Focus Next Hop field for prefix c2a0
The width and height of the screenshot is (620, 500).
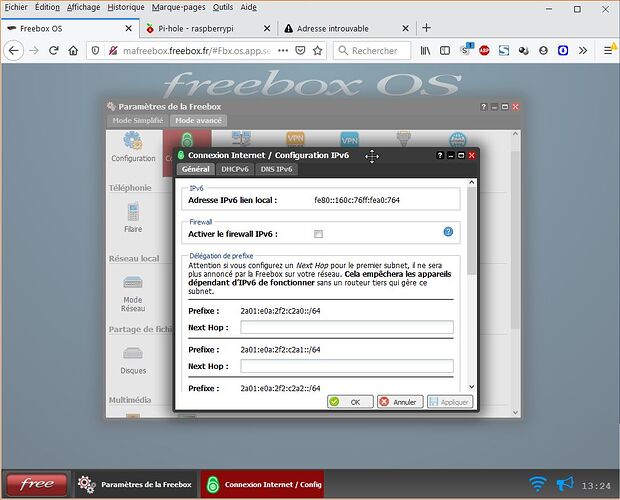coord(347,327)
